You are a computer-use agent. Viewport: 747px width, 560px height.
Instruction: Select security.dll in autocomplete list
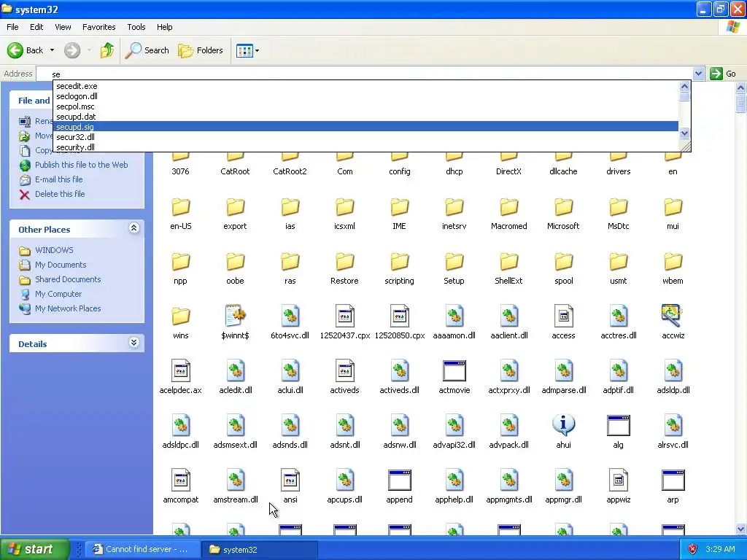point(366,147)
